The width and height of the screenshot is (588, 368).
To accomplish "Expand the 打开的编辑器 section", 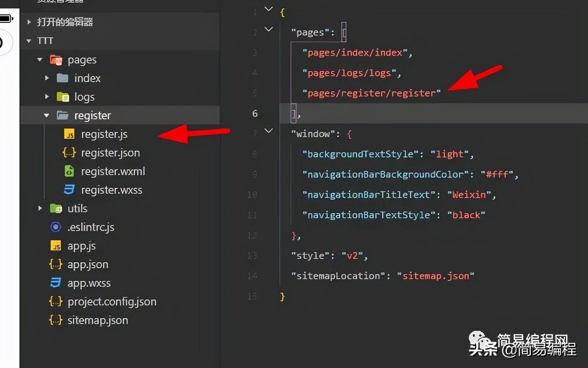I will coord(29,22).
